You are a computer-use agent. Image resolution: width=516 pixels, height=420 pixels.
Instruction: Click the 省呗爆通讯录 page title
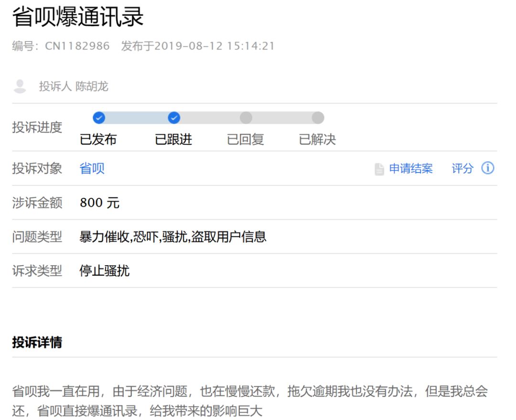tap(78, 17)
